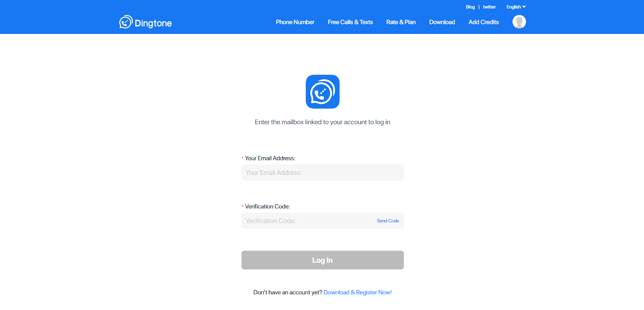This screenshot has width=644, height=310.
Task: Click the 'Your Email Address:' label
Action: (x=270, y=158)
